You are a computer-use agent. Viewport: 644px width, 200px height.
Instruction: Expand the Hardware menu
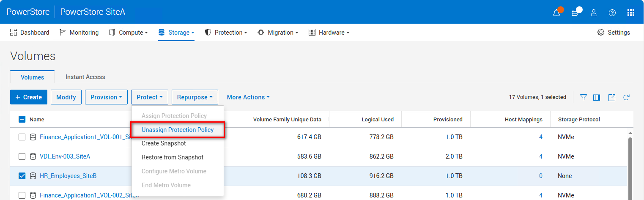pos(329,33)
